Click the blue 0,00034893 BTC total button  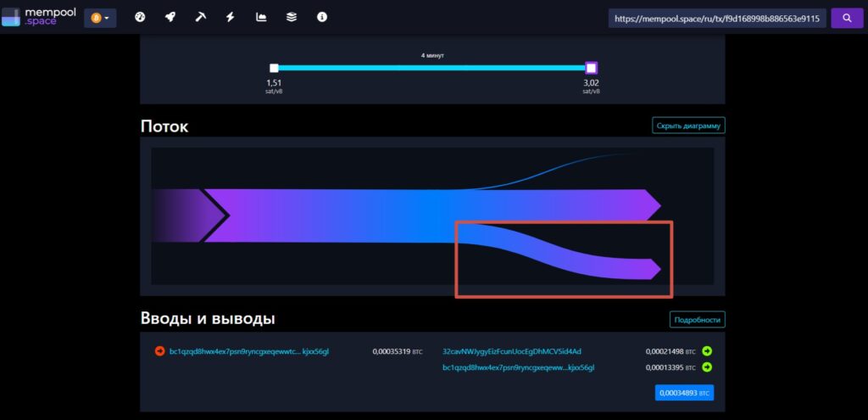click(x=684, y=393)
